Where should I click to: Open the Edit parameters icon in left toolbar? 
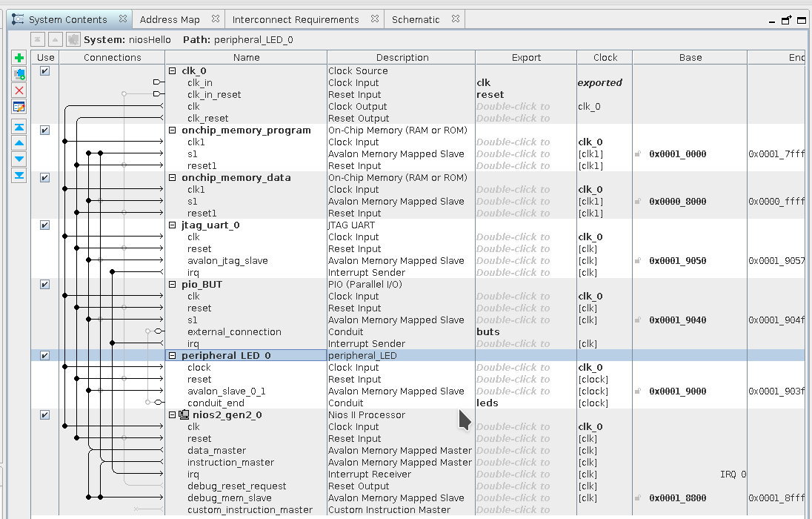click(19, 107)
